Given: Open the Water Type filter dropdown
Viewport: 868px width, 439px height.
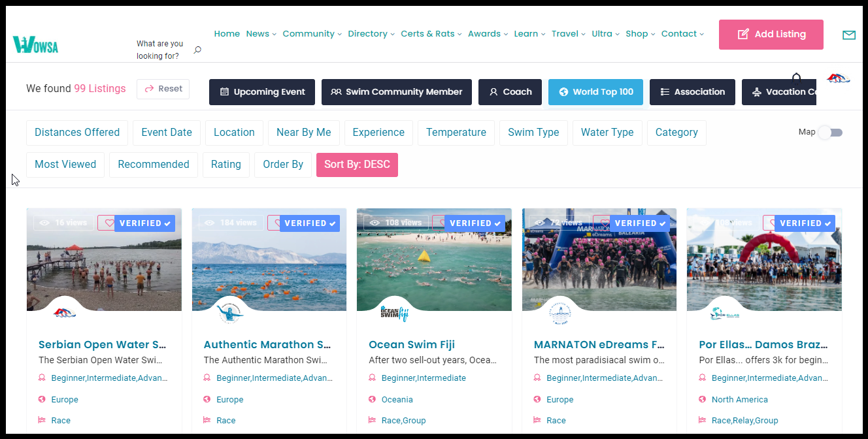Looking at the screenshot, I should coord(607,133).
